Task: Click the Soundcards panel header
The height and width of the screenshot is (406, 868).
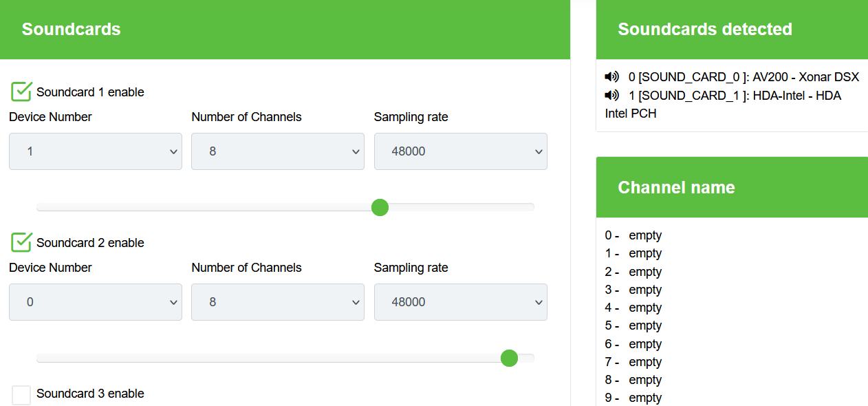Action: pyautogui.click(x=72, y=30)
